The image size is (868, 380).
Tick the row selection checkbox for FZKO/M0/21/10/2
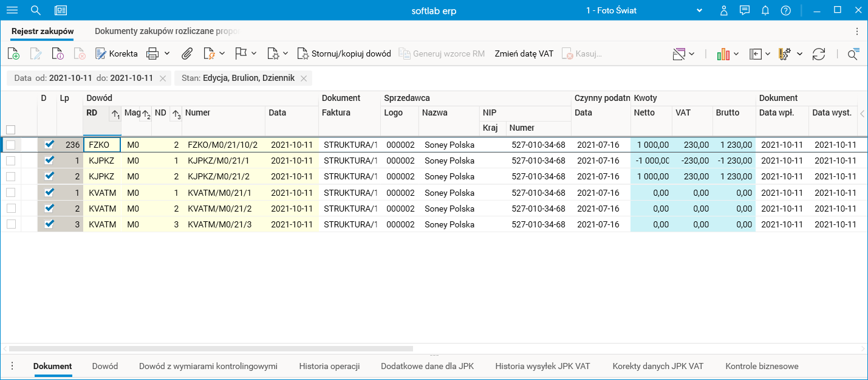[x=10, y=145]
